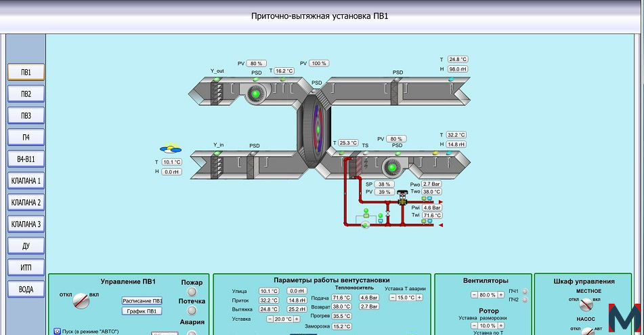Click the fan 80.0 % value field
644x335 pixels.
pos(488,295)
